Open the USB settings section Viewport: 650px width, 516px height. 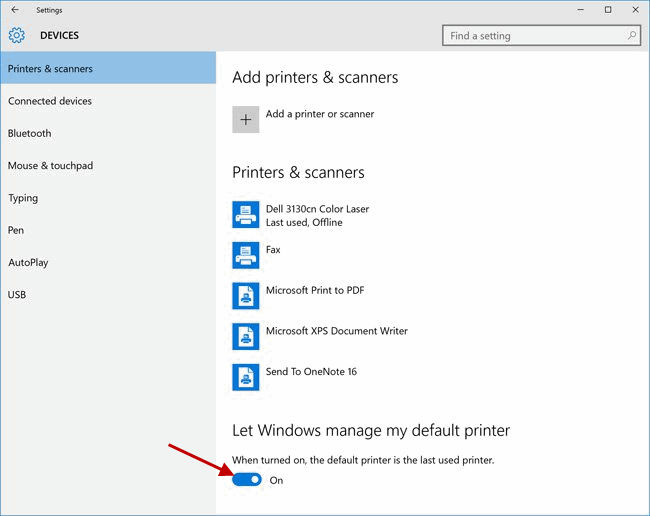pyautogui.click(x=17, y=295)
